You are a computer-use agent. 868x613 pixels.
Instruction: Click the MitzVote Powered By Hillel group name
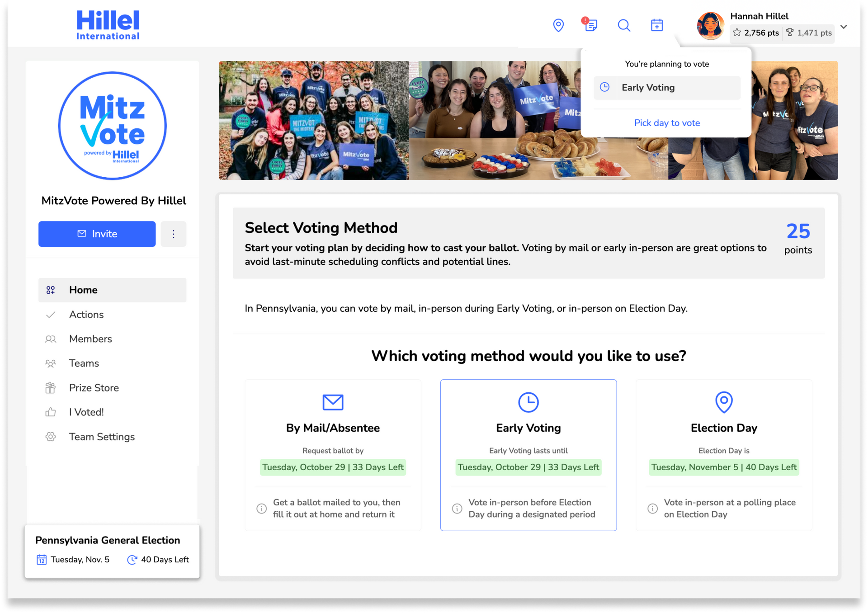[113, 201]
